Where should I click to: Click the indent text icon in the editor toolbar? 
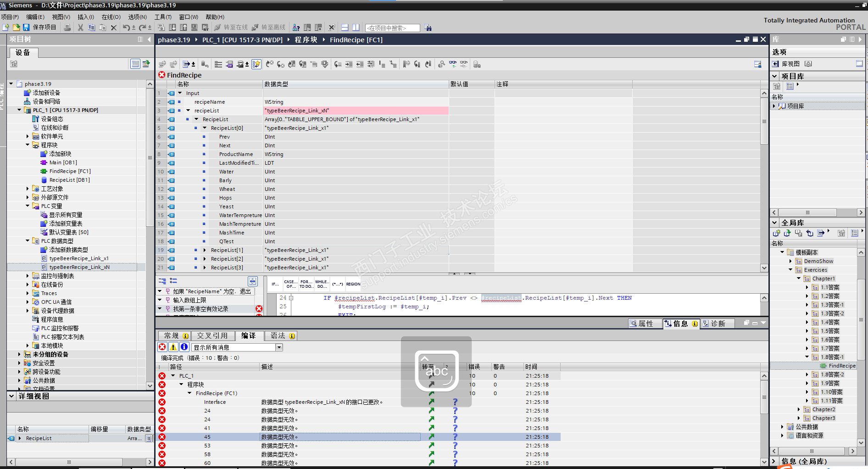coord(349,64)
